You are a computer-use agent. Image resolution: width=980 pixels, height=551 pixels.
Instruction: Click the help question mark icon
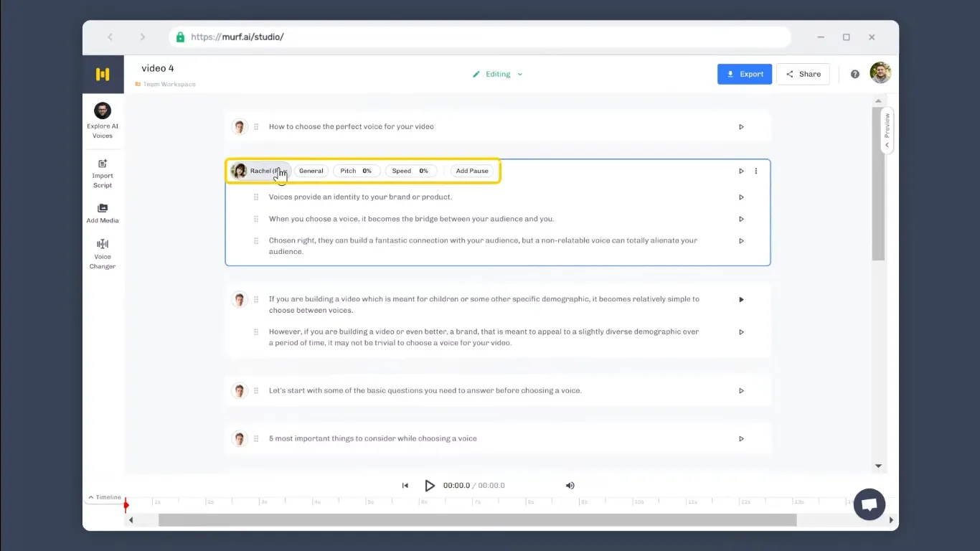854,74
